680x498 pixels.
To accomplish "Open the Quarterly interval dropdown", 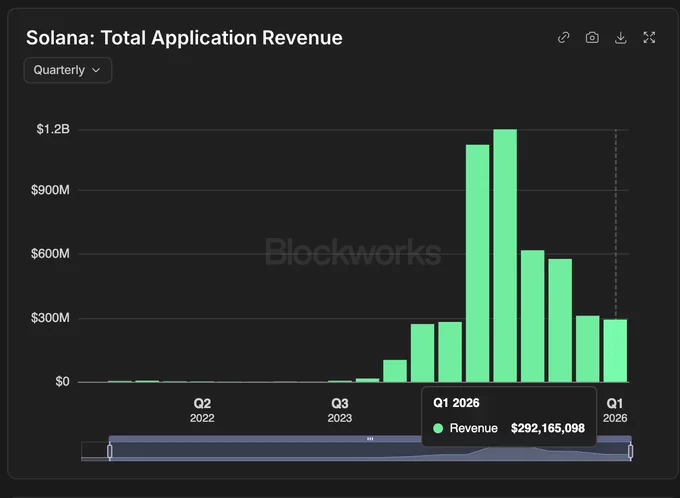I will pos(68,70).
